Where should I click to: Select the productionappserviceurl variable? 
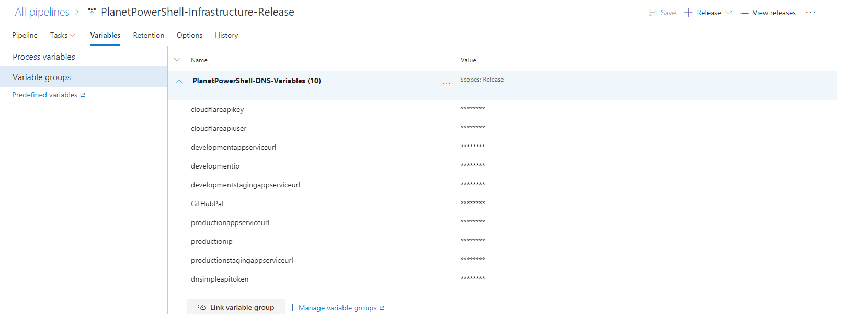pos(230,222)
